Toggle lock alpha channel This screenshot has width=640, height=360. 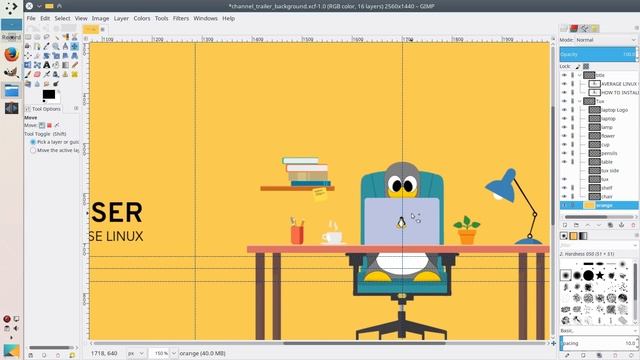click(x=586, y=66)
